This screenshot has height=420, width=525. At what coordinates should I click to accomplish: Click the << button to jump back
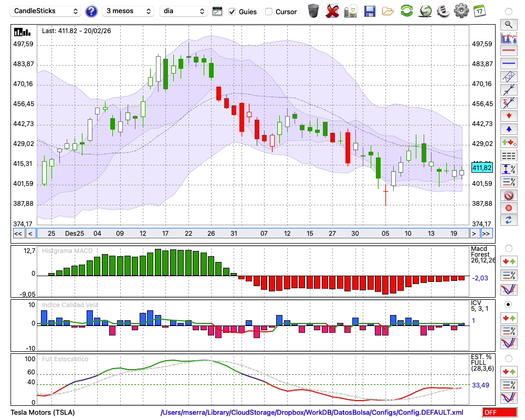tap(18, 234)
